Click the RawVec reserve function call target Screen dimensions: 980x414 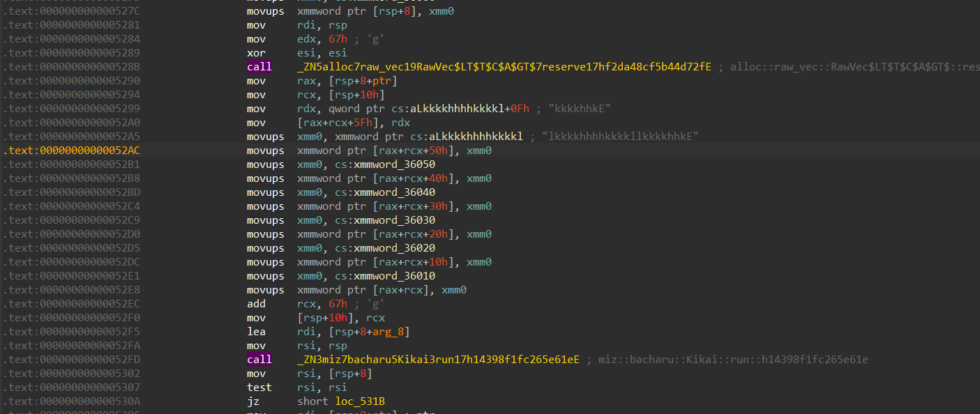tap(504, 67)
